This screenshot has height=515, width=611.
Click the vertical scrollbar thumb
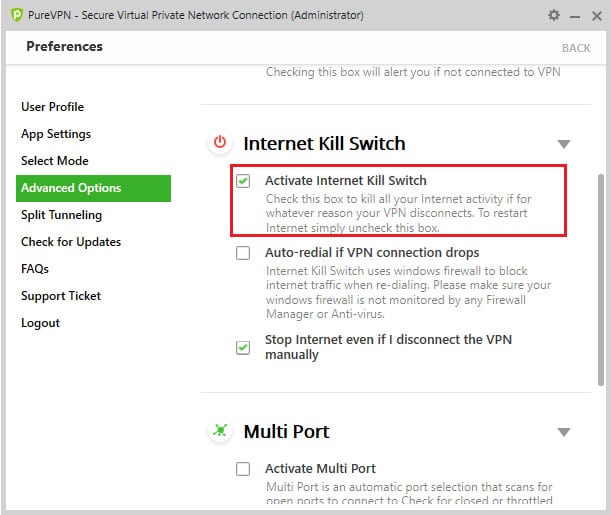tap(600, 280)
